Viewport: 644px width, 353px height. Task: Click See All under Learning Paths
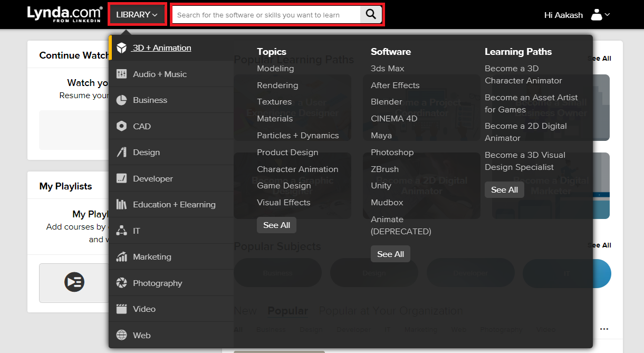(x=505, y=190)
